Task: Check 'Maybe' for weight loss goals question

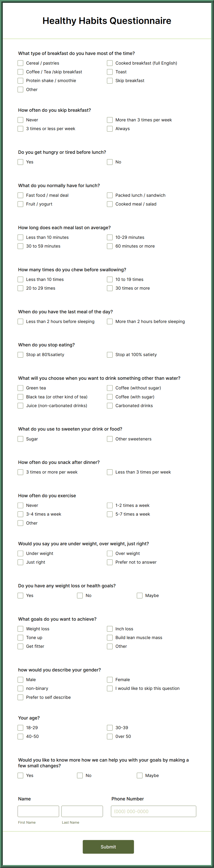Action: (x=139, y=595)
